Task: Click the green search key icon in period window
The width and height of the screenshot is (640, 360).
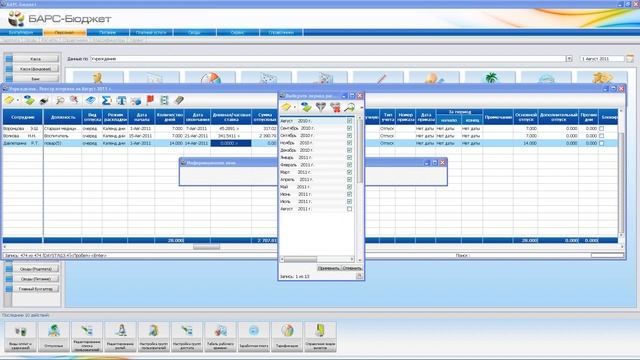Action: pyautogui.click(x=350, y=107)
